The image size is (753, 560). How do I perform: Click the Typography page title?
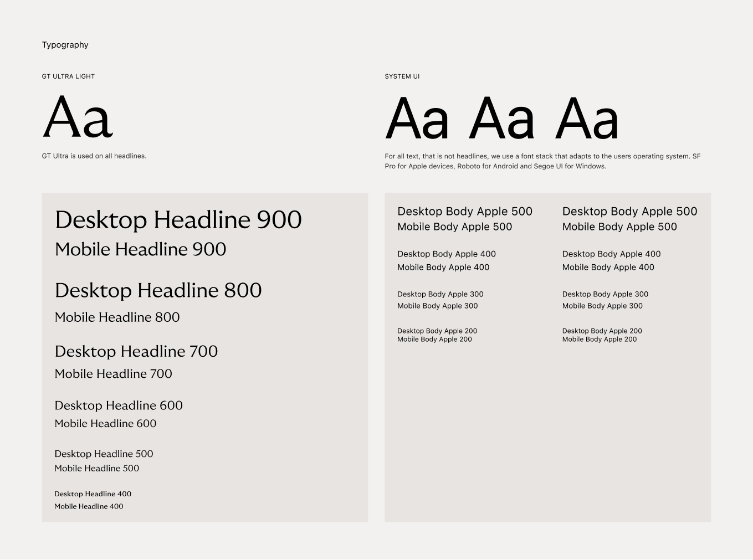65,45
